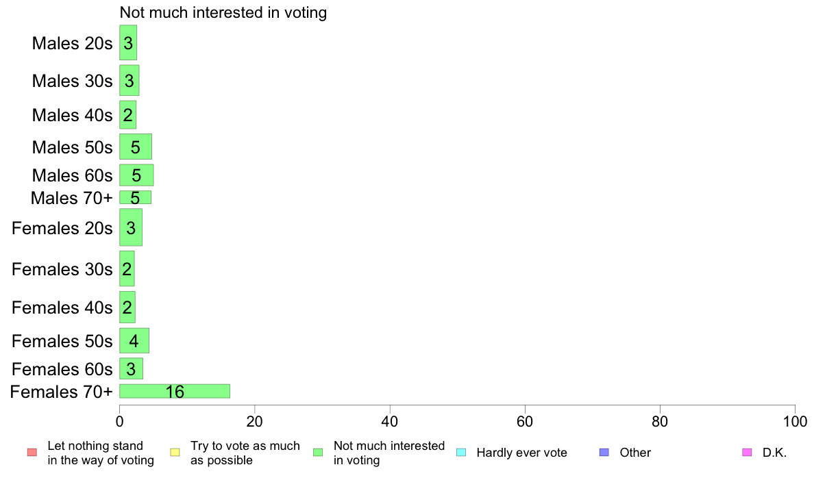Click the cyan 'Hardly ever vote' legend swatch
The height and width of the screenshot is (504, 814).
[461, 453]
